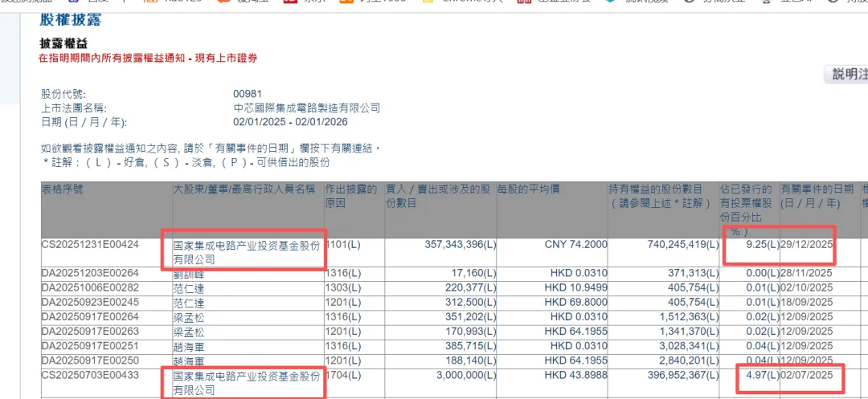The height and width of the screenshot is (399, 868).
Task: Open the 02/07/2025 event date link
Action: (x=807, y=376)
